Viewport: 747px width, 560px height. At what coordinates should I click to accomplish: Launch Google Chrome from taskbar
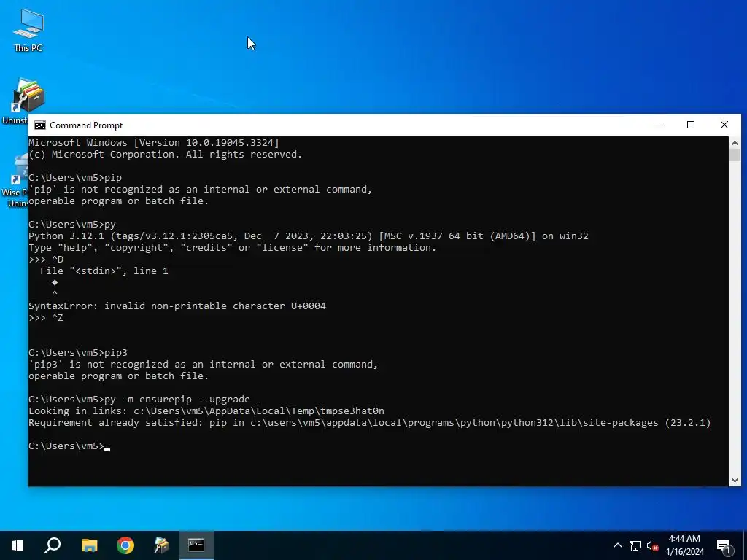tap(125, 545)
